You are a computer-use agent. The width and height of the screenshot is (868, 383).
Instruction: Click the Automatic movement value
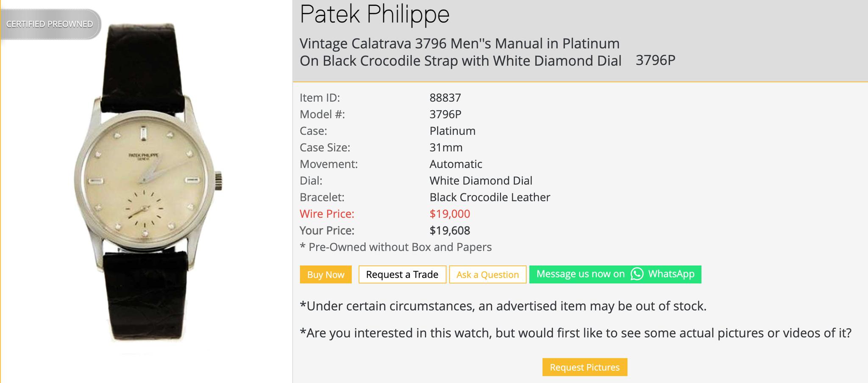(456, 164)
